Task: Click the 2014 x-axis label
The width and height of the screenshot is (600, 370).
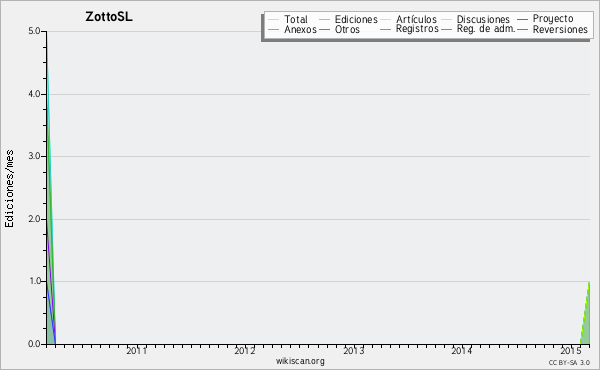Action: [x=462, y=351]
